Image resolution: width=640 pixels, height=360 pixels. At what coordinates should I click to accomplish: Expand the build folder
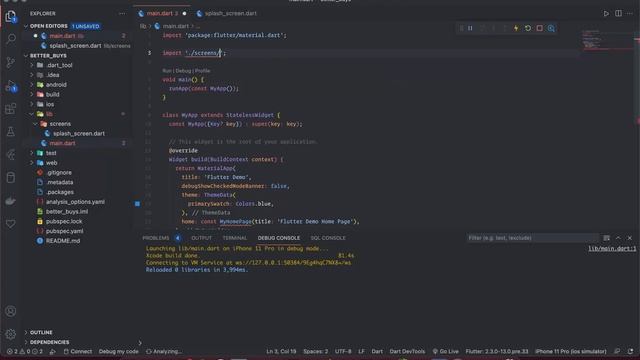32,95
